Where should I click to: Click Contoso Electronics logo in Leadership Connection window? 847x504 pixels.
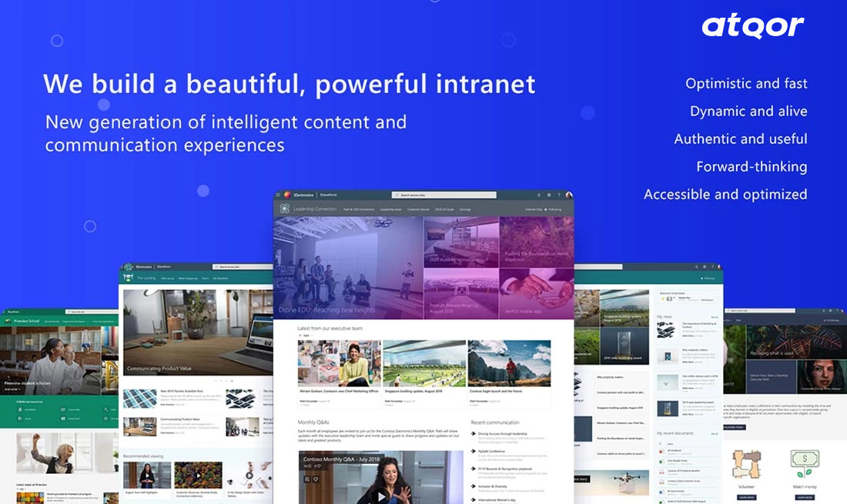click(288, 195)
